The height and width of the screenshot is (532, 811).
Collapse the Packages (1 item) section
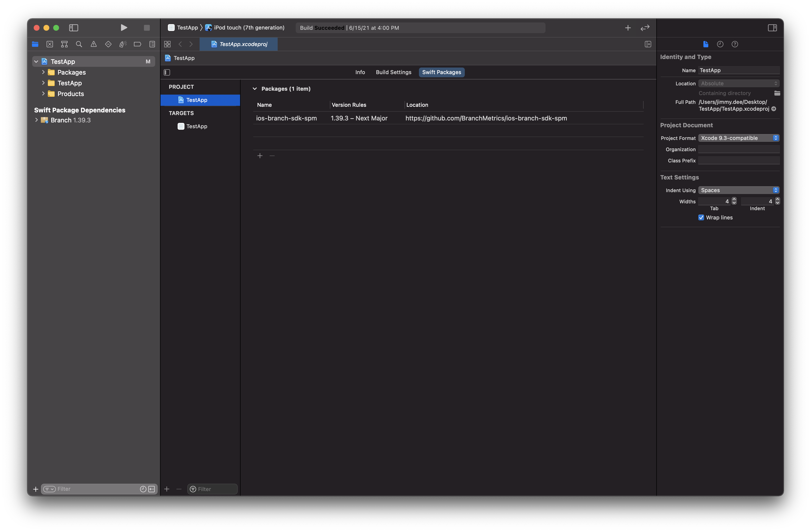point(254,89)
